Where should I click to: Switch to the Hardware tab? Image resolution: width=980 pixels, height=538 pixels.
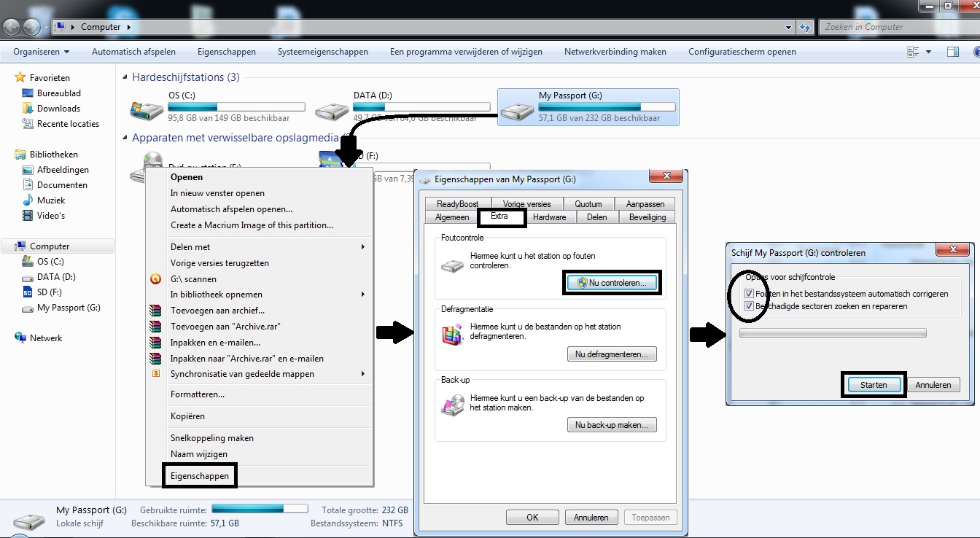[x=549, y=217]
